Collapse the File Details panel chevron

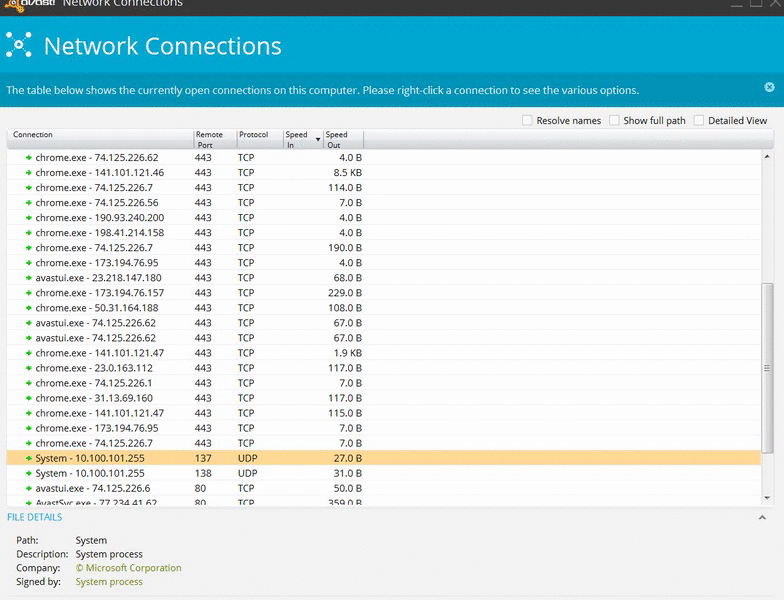coord(762,518)
